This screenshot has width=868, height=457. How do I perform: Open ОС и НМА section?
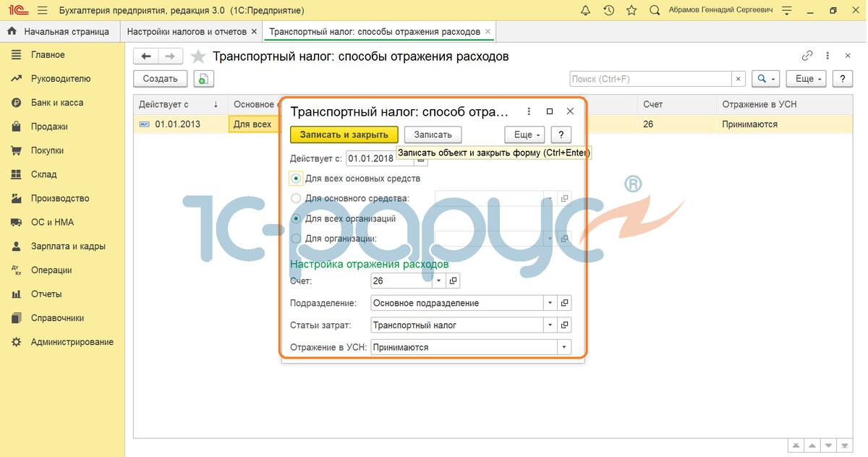coord(53,222)
